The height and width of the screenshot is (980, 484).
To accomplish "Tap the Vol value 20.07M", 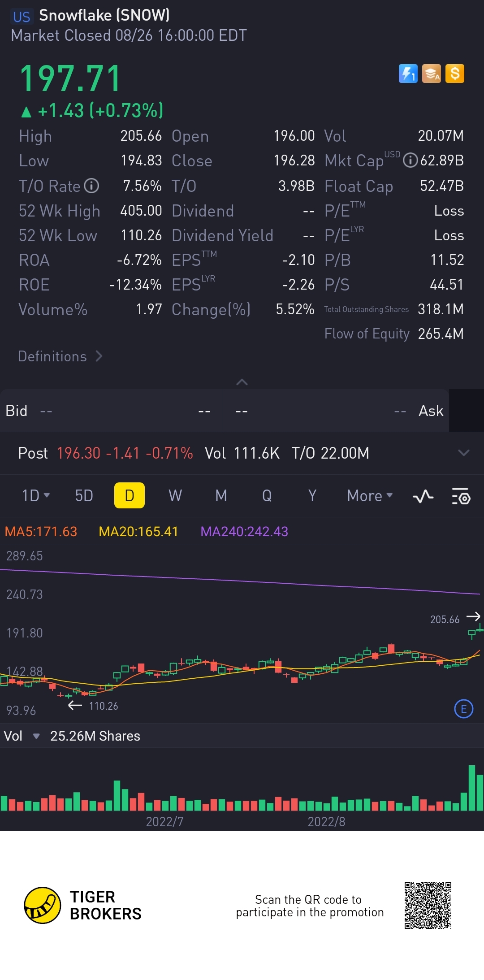I will 441,136.
